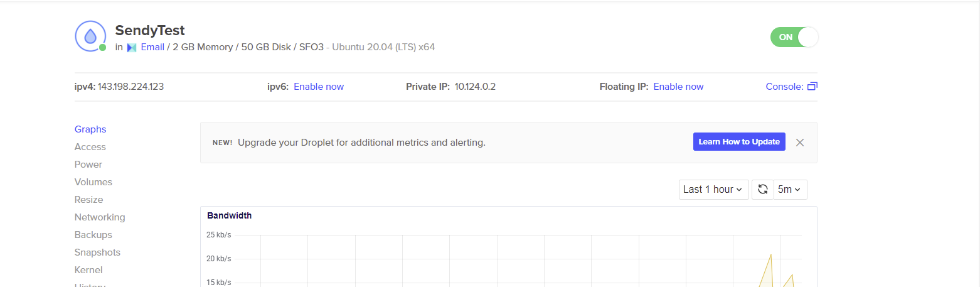Dismiss the upgrade Droplet banner
Viewport: 980px width, 287px height.
point(800,143)
